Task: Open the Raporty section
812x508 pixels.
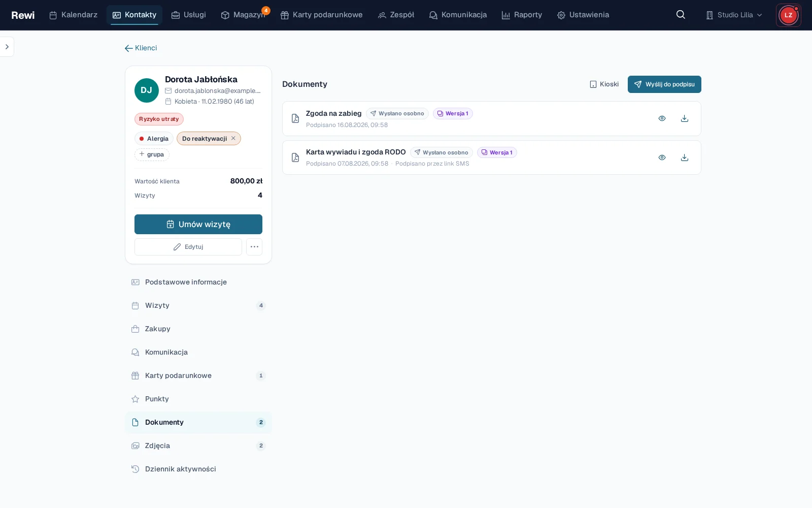Action: (x=522, y=15)
